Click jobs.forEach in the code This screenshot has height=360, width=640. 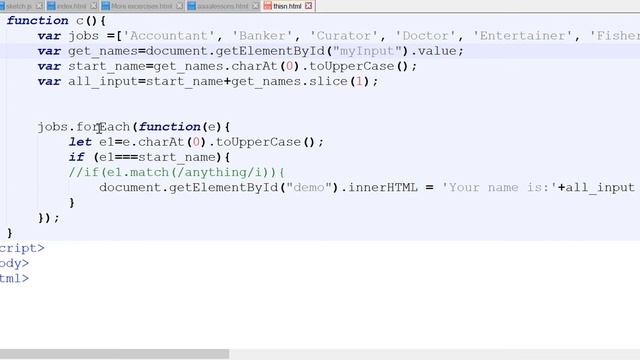[84, 127]
